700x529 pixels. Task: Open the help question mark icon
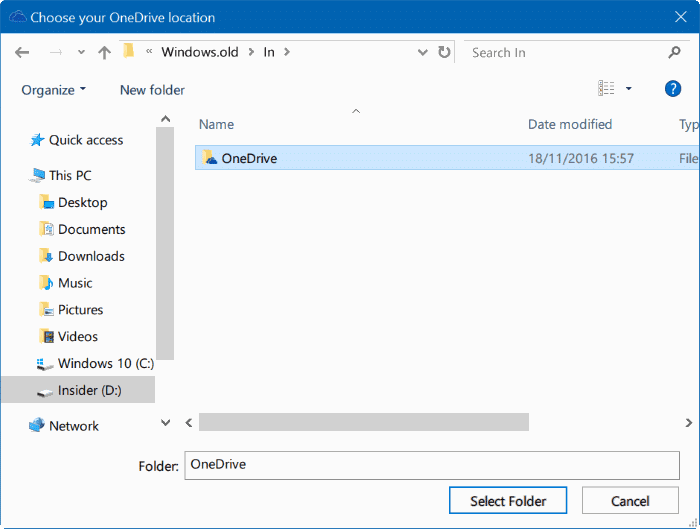(673, 89)
